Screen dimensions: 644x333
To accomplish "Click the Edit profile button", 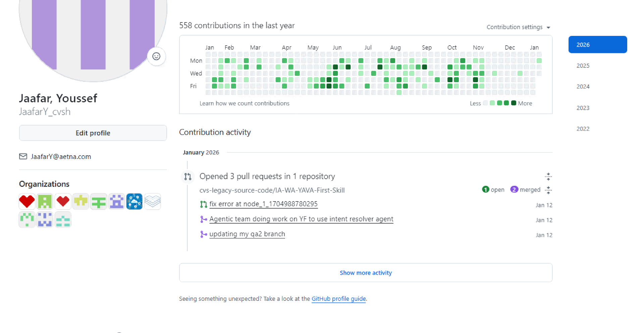I will pos(93,133).
